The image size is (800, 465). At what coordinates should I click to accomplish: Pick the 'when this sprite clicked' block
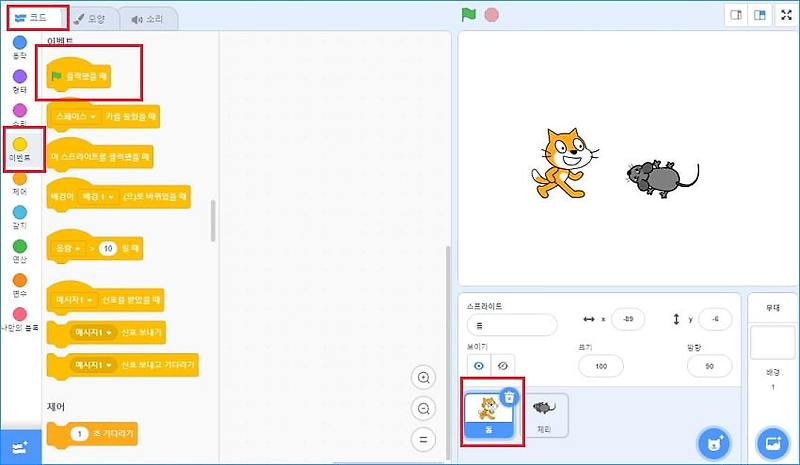(x=100, y=153)
